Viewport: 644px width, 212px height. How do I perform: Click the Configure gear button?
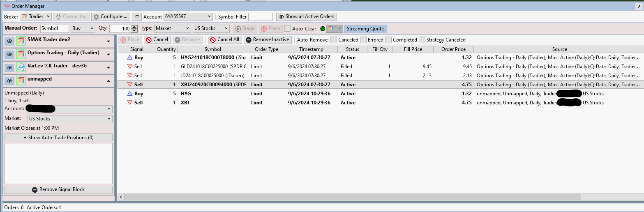[x=111, y=17]
